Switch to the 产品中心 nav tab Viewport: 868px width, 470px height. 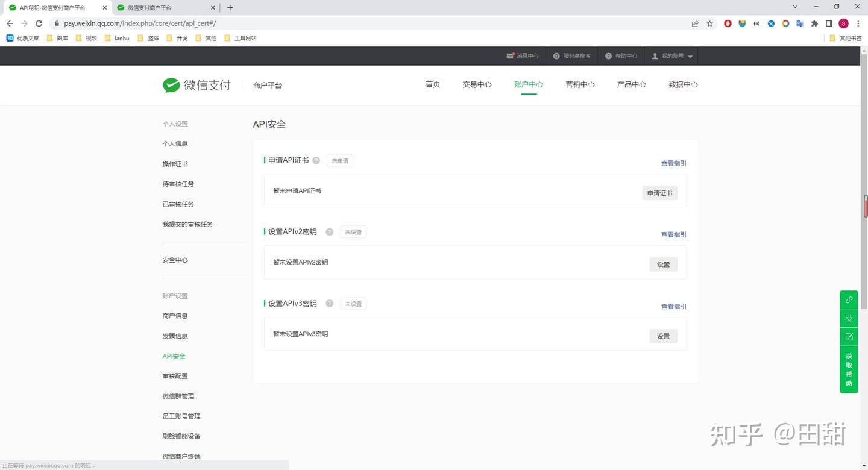click(x=632, y=84)
